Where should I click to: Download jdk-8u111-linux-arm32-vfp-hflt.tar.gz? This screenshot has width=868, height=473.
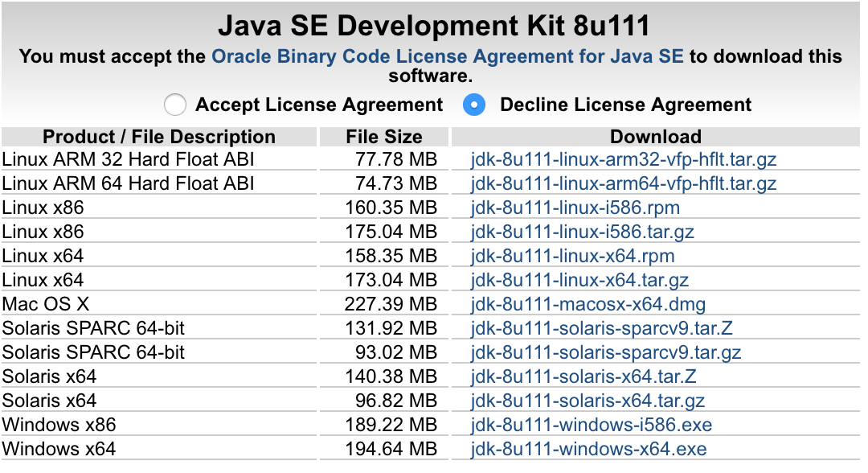[x=624, y=160]
